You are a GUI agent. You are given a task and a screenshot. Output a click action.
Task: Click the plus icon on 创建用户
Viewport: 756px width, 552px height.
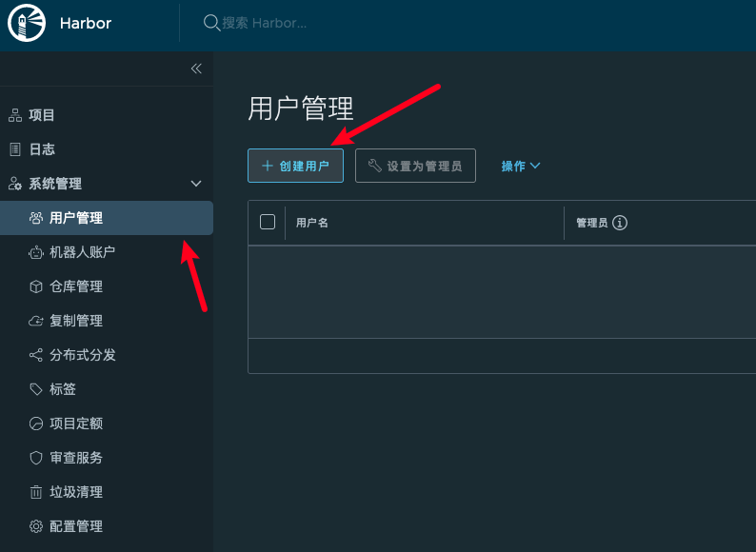pyautogui.click(x=268, y=166)
